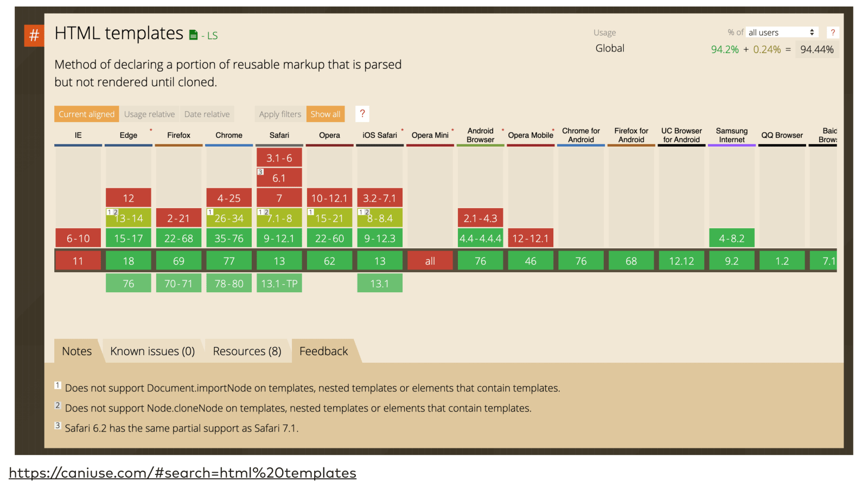Open the Notes tab
Viewport: 868px width, 488px height.
77,351
